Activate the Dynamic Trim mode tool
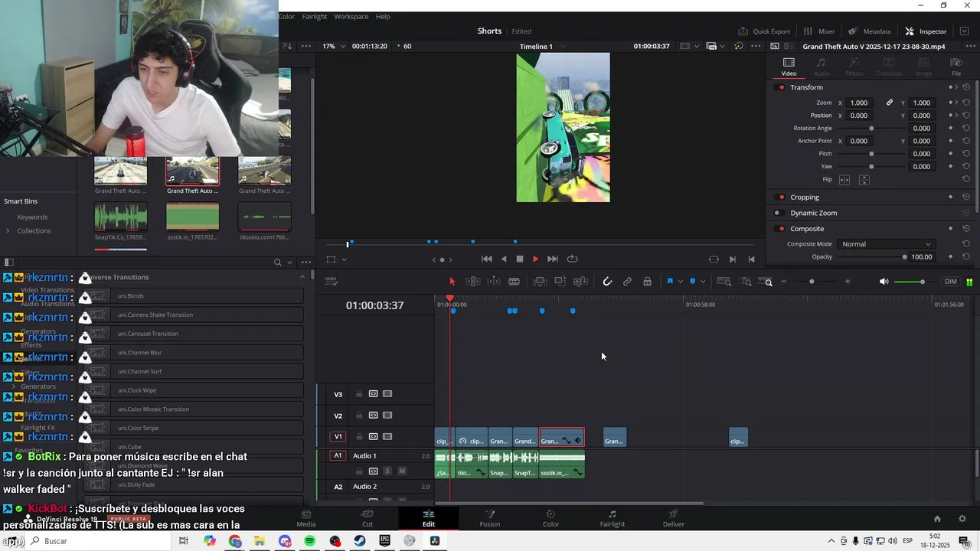Image resolution: width=980 pixels, height=551 pixels. coord(494,282)
